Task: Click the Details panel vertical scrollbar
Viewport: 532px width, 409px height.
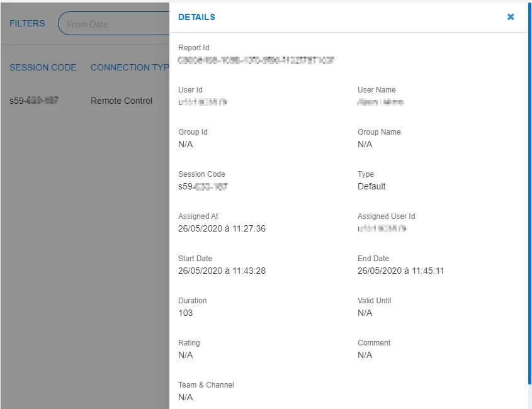Action: [x=529, y=189]
